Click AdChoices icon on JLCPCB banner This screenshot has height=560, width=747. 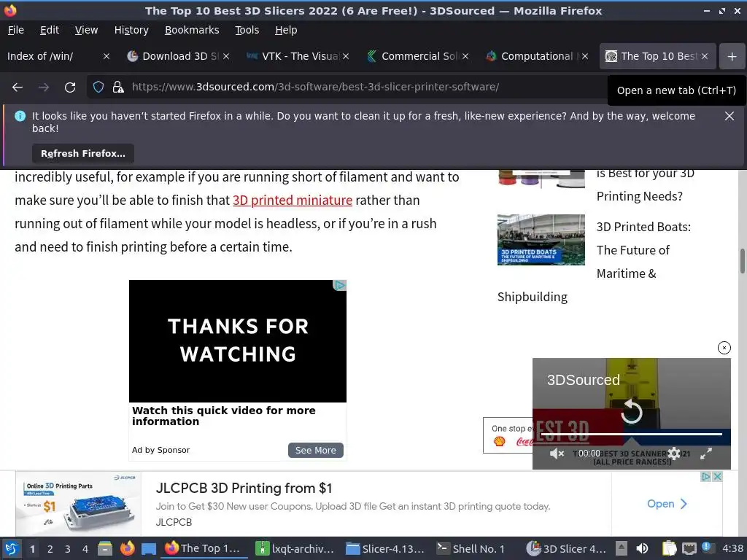(706, 477)
